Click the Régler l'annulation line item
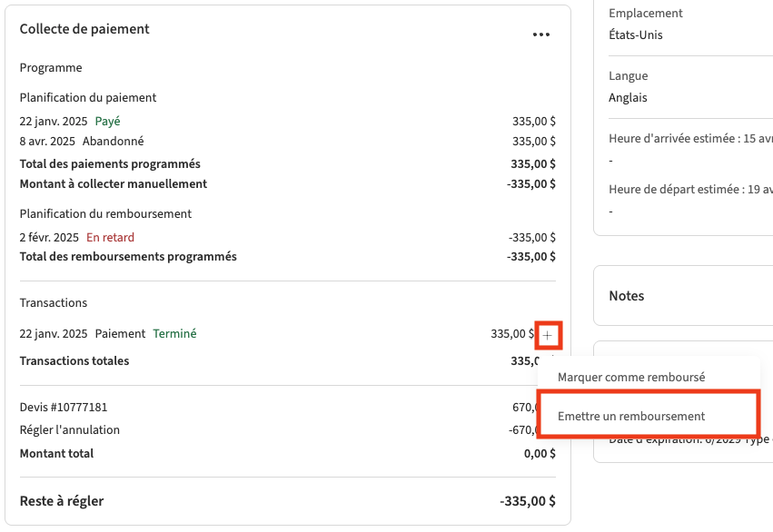This screenshot has height=532, width=773. click(70, 430)
